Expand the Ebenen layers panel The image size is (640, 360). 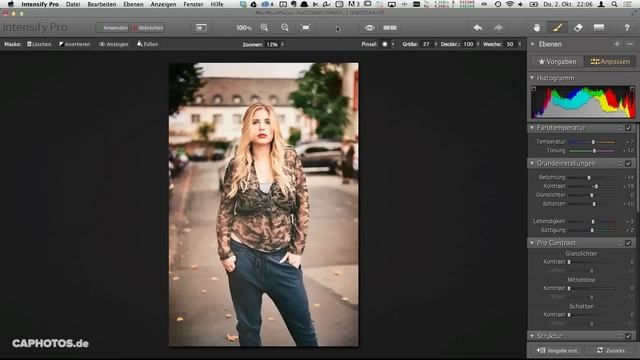(x=533, y=44)
